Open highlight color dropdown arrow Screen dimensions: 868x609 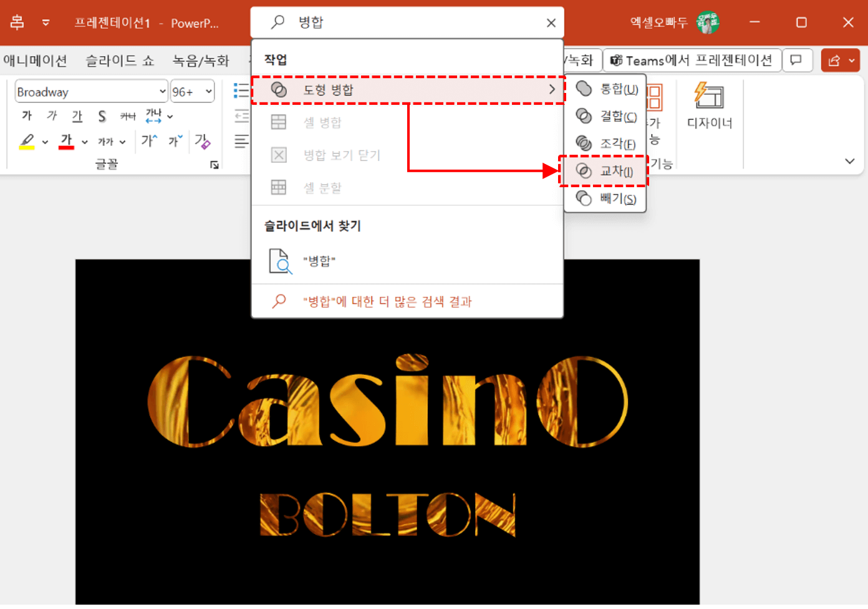pos(45,142)
